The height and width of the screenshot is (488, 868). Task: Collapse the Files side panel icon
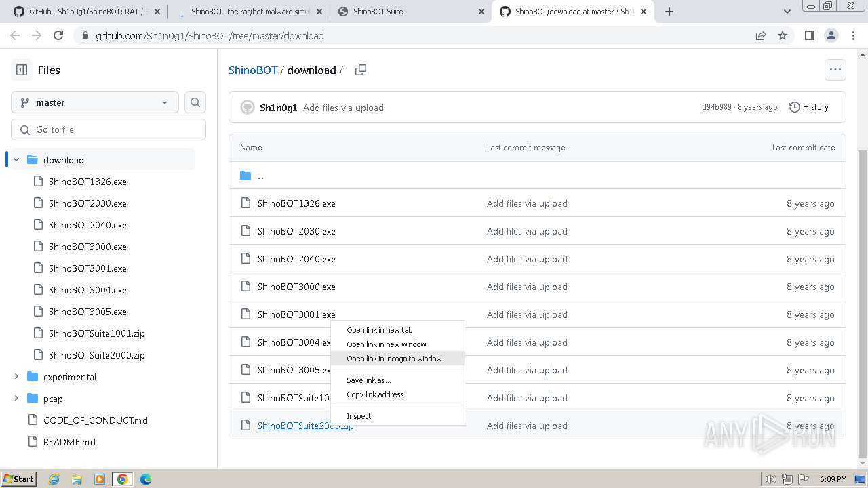(22, 70)
